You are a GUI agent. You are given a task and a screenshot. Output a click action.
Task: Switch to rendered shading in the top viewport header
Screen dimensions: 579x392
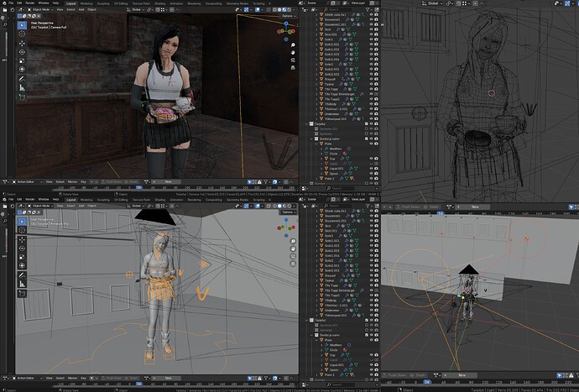289,9
